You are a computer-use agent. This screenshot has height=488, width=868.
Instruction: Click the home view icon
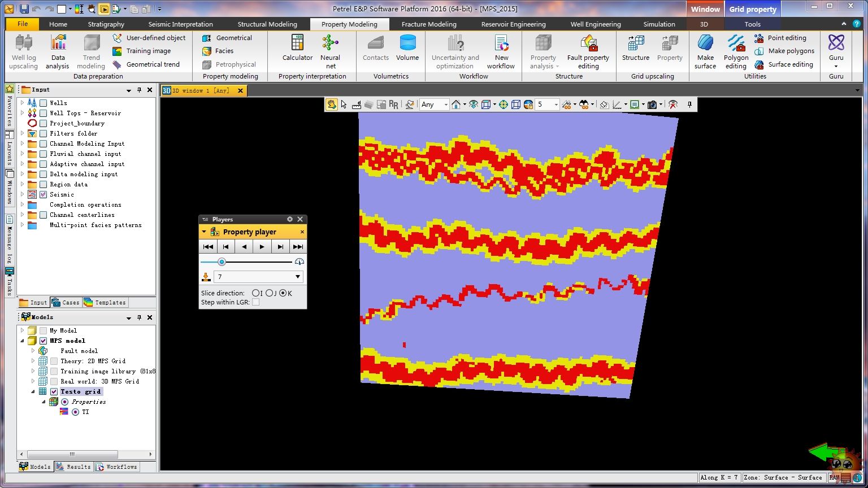455,104
